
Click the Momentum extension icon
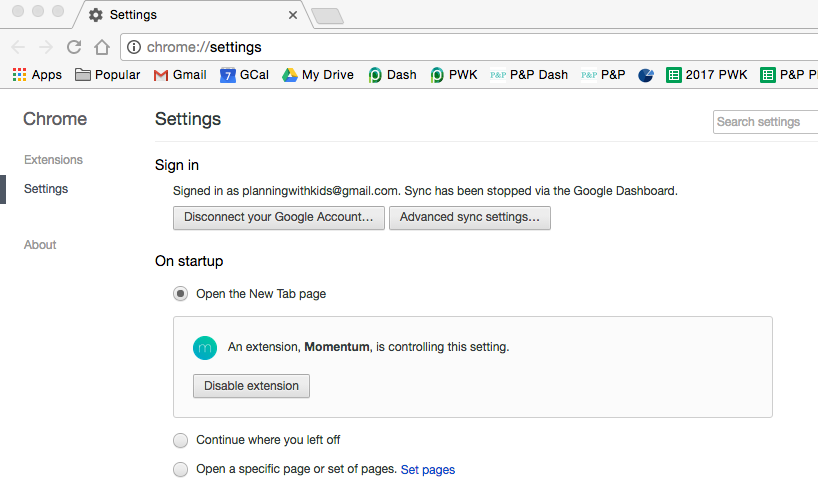pos(205,347)
